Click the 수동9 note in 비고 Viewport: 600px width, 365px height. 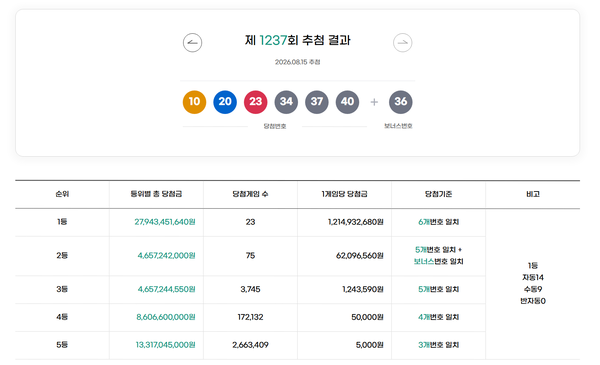click(533, 289)
